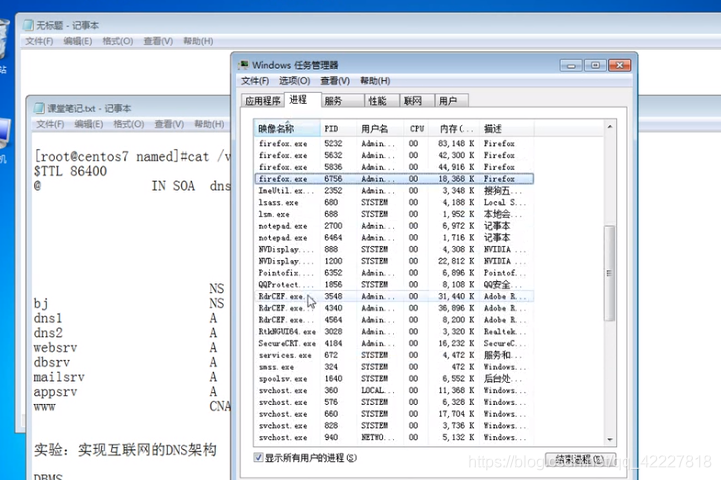The width and height of the screenshot is (721, 480).
Task: Click the process list scroll down arrow
Action: (x=610, y=440)
